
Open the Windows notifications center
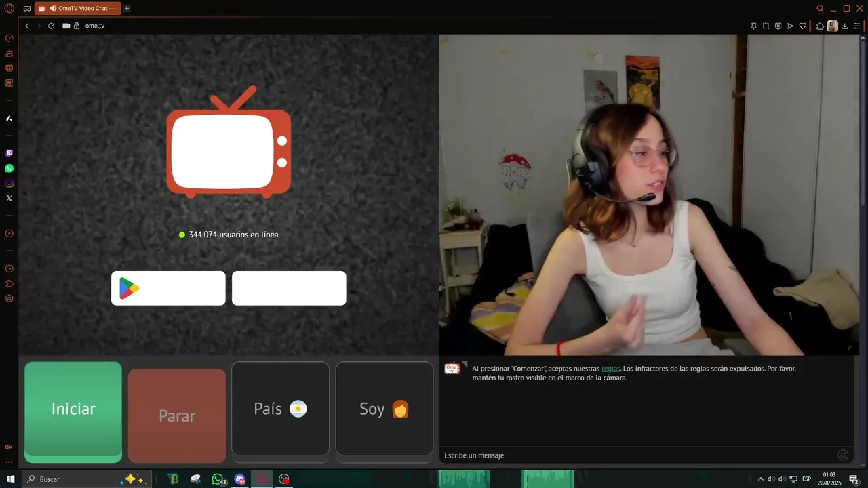pos(854,479)
